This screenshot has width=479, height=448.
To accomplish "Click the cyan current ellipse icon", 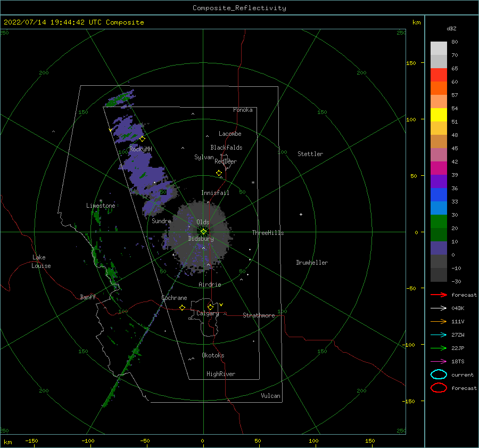I will [x=439, y=374].
